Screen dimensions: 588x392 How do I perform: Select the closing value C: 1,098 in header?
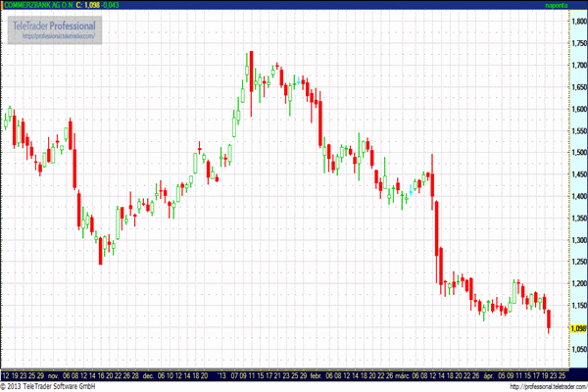(89, 5)
